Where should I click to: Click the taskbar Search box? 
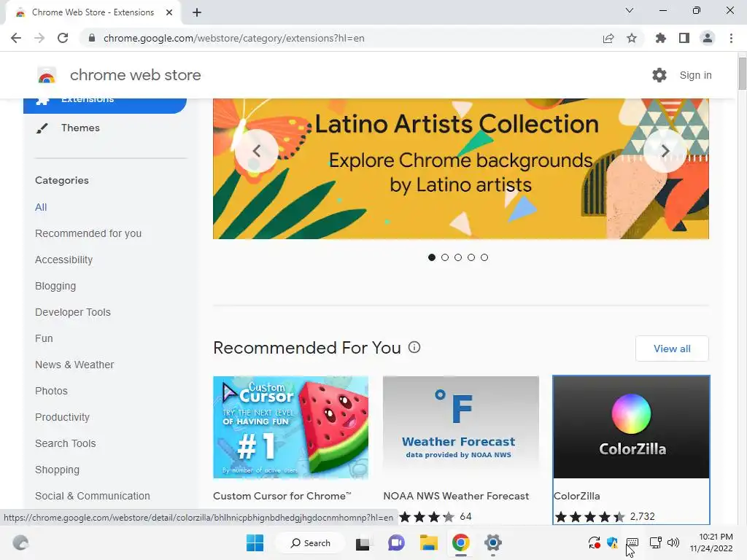(311, 542)
